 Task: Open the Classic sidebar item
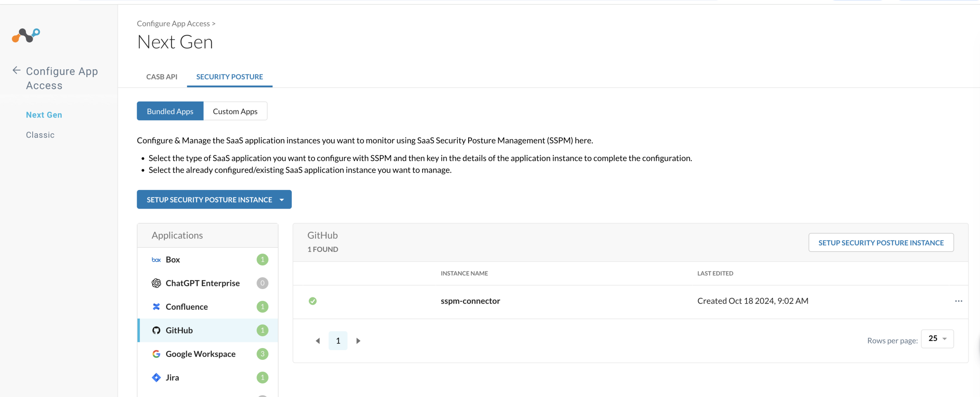click(40, 135)
